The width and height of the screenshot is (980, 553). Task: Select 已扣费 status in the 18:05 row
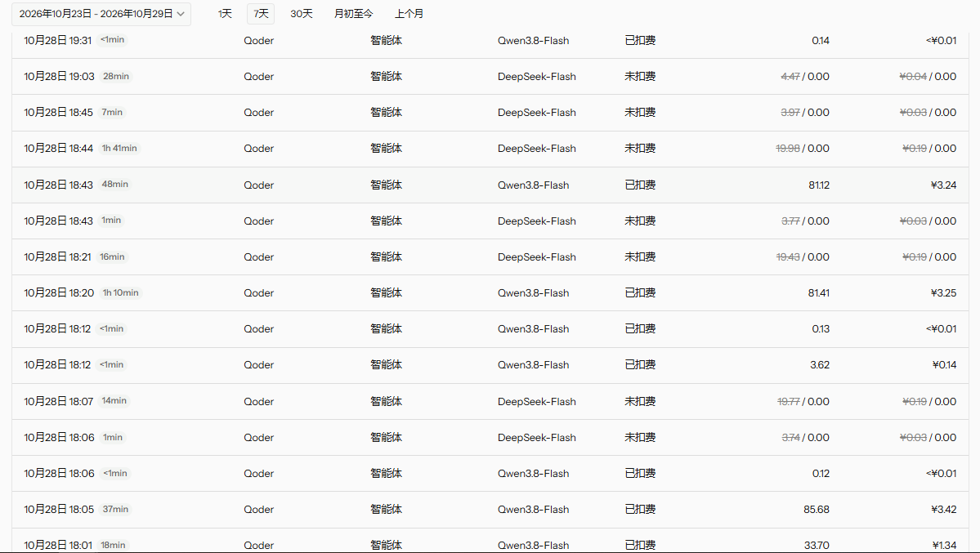click(x=640, y=510)
